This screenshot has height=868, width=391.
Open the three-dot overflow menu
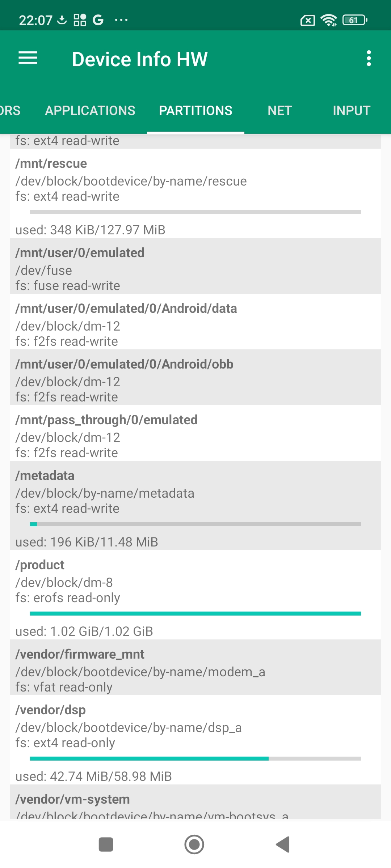(x=369, y=58)
